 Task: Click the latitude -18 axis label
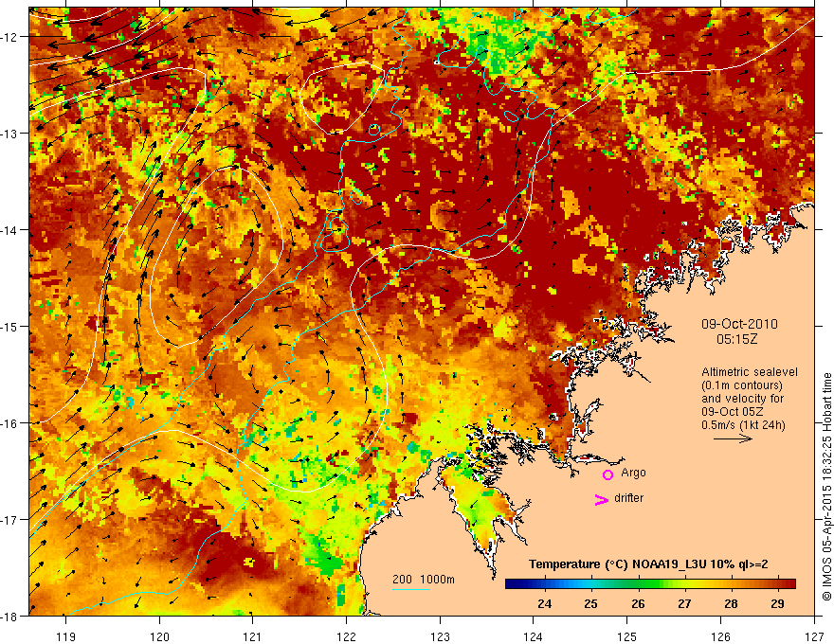(10, 617)
